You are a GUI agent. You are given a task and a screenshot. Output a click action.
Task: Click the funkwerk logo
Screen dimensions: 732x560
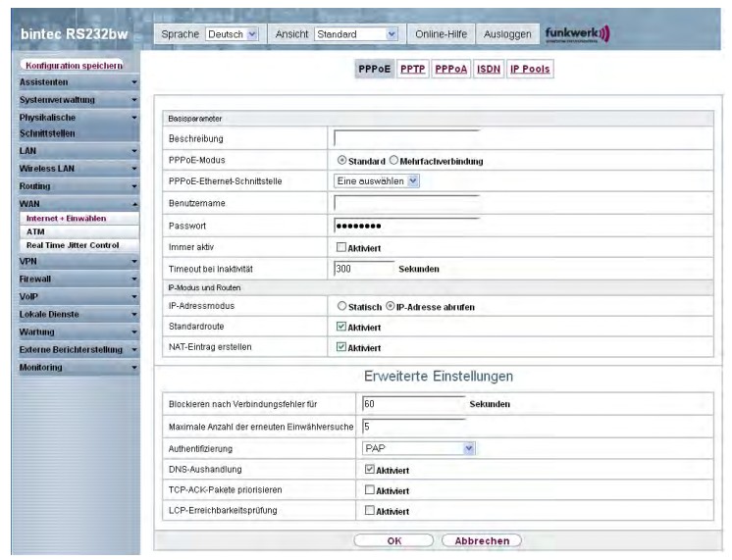577,33
